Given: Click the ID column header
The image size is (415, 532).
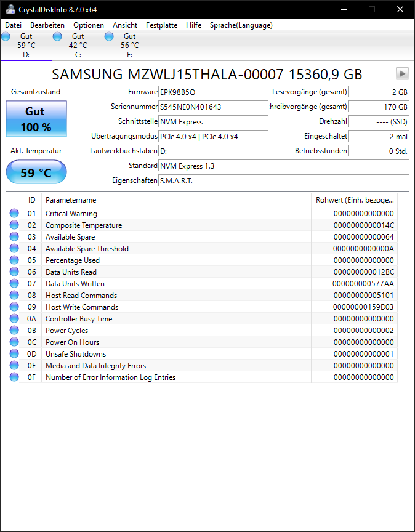Looking at the screenshot, I should point(31,200).
